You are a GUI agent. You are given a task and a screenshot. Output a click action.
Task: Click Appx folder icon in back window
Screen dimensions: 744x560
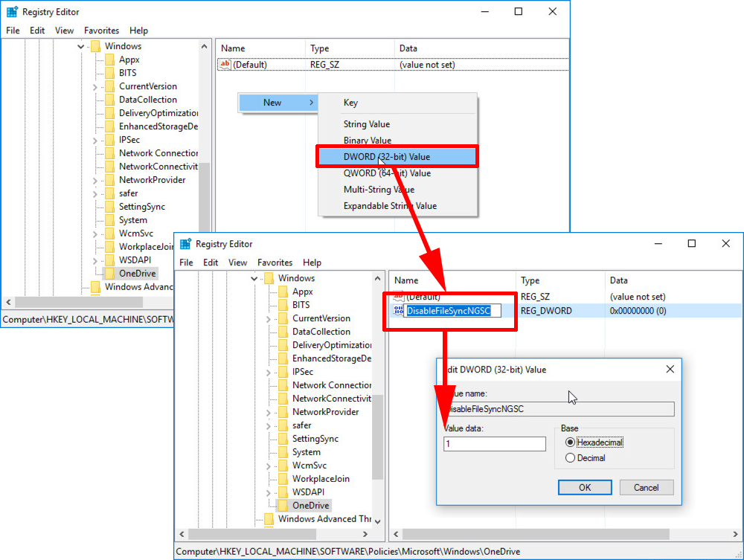click(x=109, y=59)
